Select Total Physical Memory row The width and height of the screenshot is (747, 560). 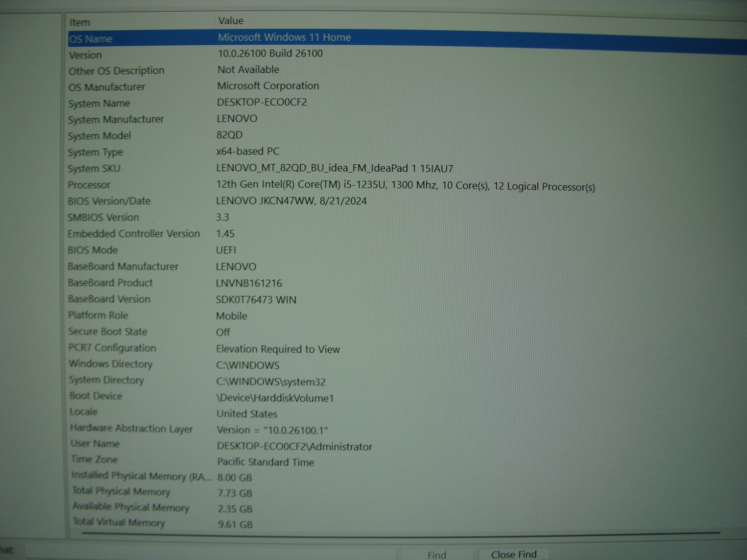[121, 491]
